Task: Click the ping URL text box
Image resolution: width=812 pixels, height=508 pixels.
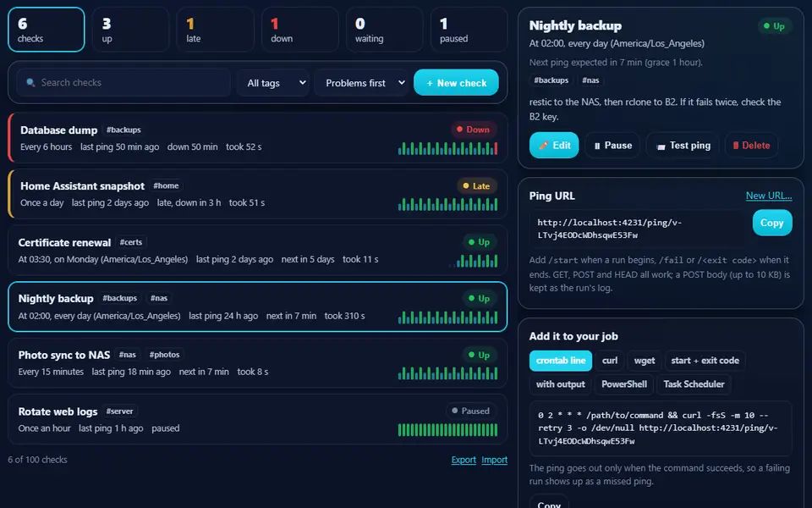Action: (638, 229)
